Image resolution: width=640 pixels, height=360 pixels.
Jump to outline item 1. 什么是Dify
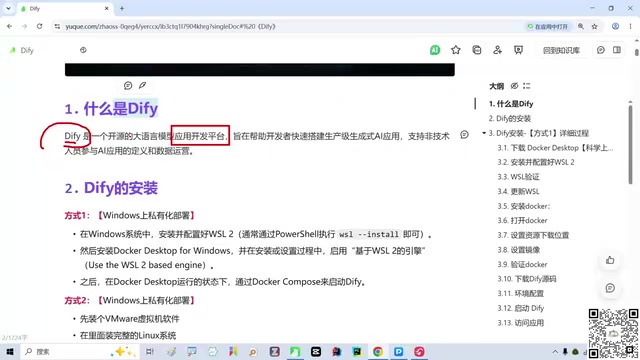511,104
